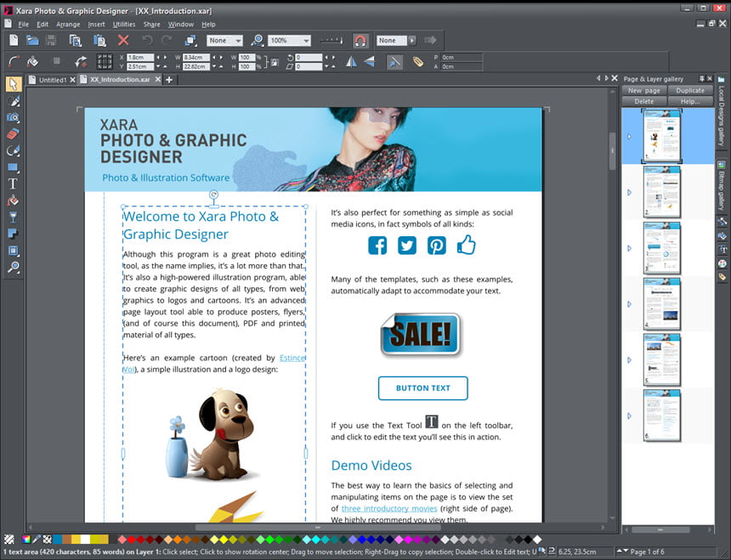
Task: Open the 100% zoom dropdown
Action: pyautogui.click(x=289, y=41)
